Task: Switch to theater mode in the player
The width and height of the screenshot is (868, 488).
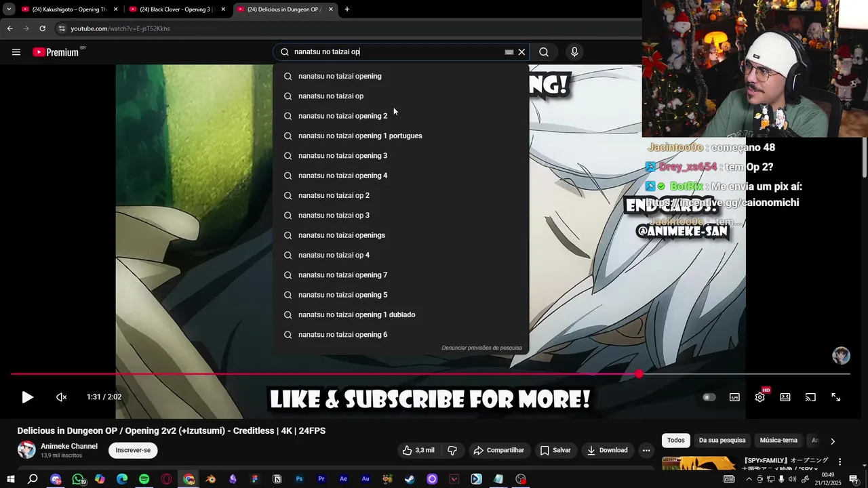Action: [785, 397]
